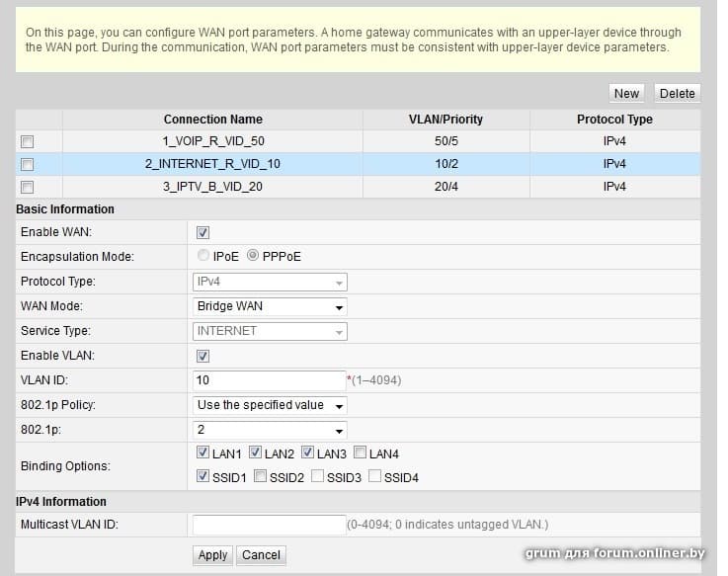Viewport: 728px width, 576px height.
Task: Apply the WAN configuration
Action: 212,555
